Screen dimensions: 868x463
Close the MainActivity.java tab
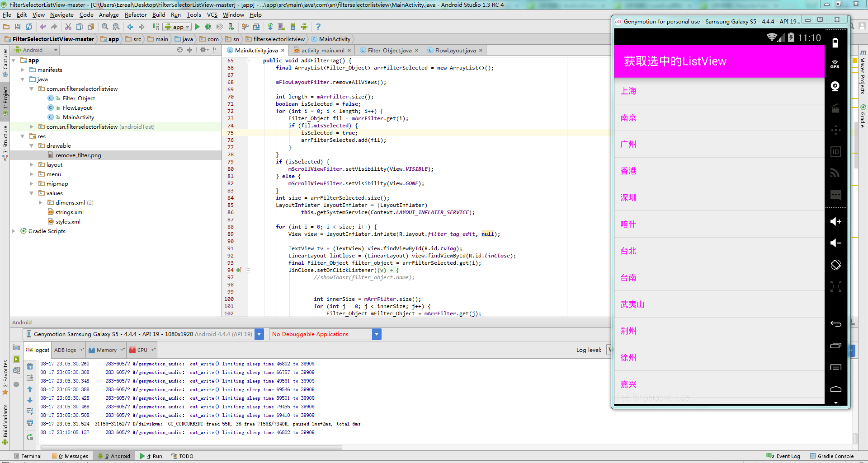283,50
